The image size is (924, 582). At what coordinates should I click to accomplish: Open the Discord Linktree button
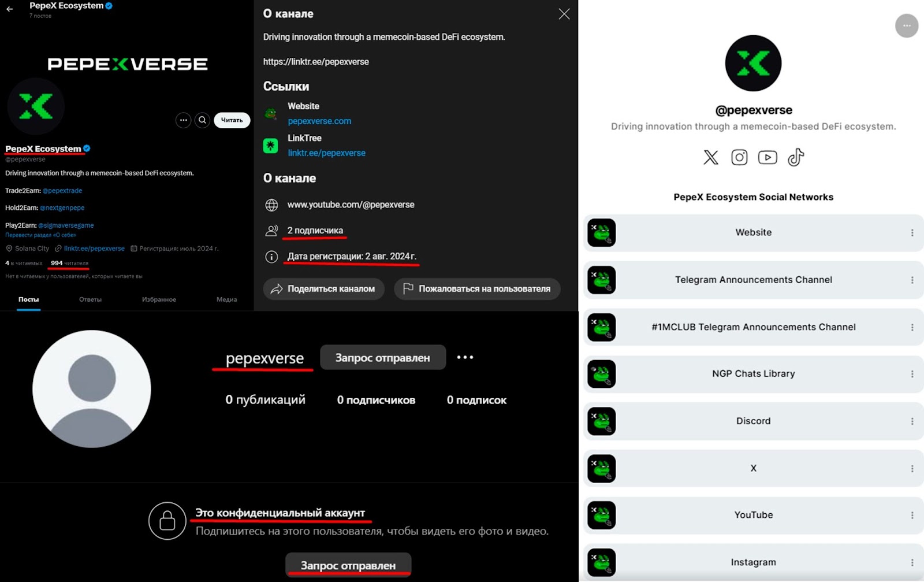[x=753, y=421]
